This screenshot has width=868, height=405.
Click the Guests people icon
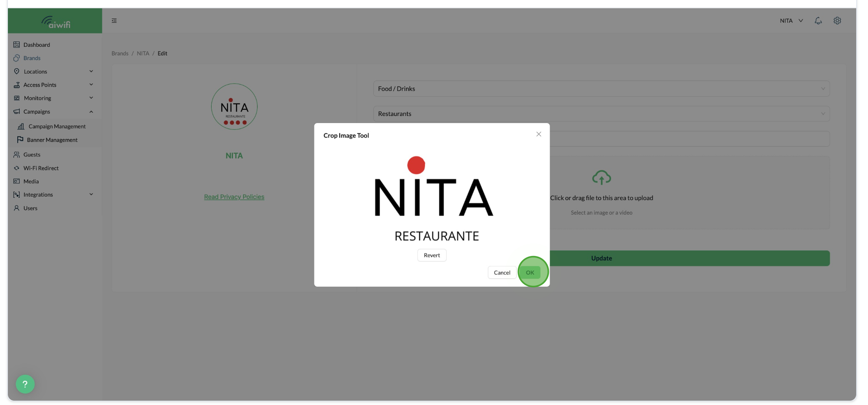tap(17, 155)
